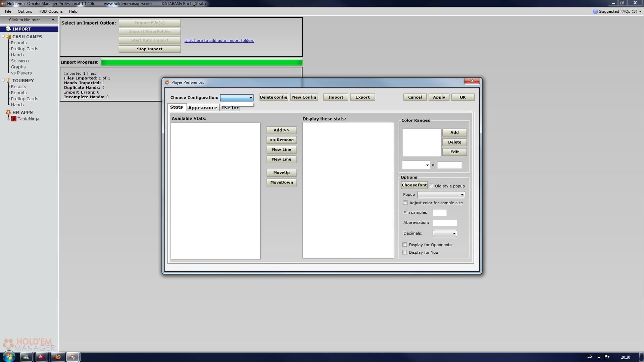Click the New Config button
The width and height of the screenshot is (644, 362).
(304, 97)
